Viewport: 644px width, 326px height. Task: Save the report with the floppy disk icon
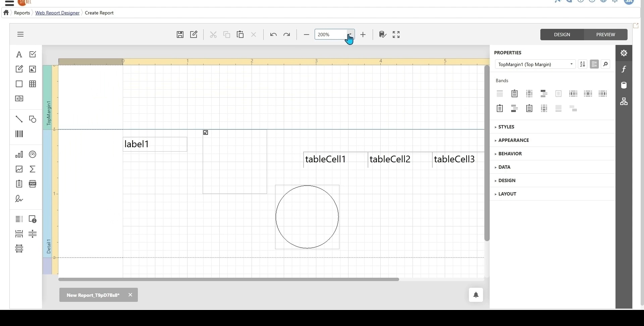tap(180, 35)
